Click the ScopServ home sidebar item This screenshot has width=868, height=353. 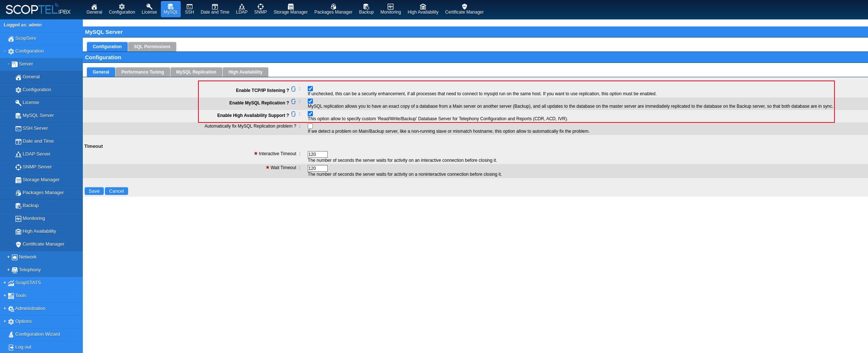(41, 38)
